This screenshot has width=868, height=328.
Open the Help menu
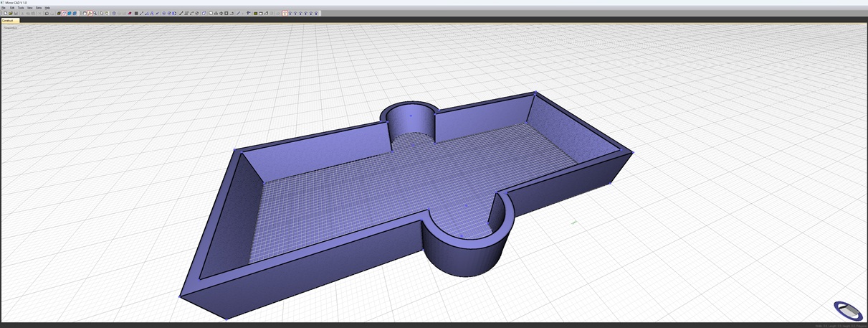pos(47,8)
